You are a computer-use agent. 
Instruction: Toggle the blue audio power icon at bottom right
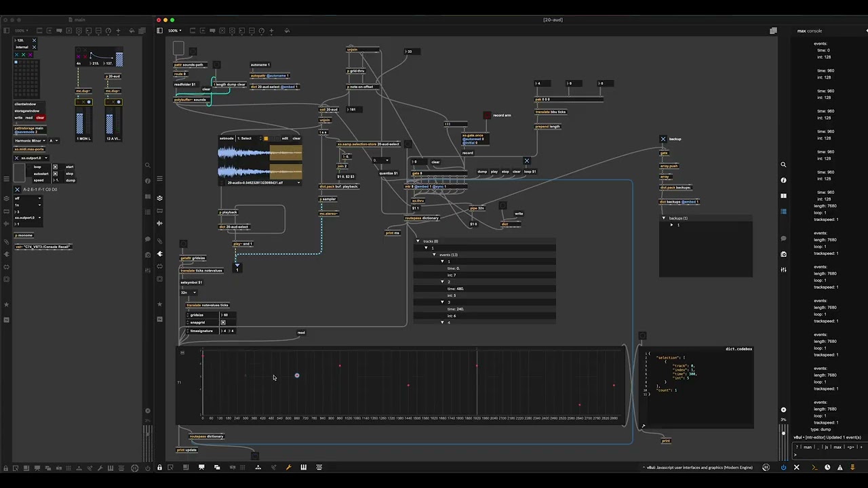(x=784, y=467)
